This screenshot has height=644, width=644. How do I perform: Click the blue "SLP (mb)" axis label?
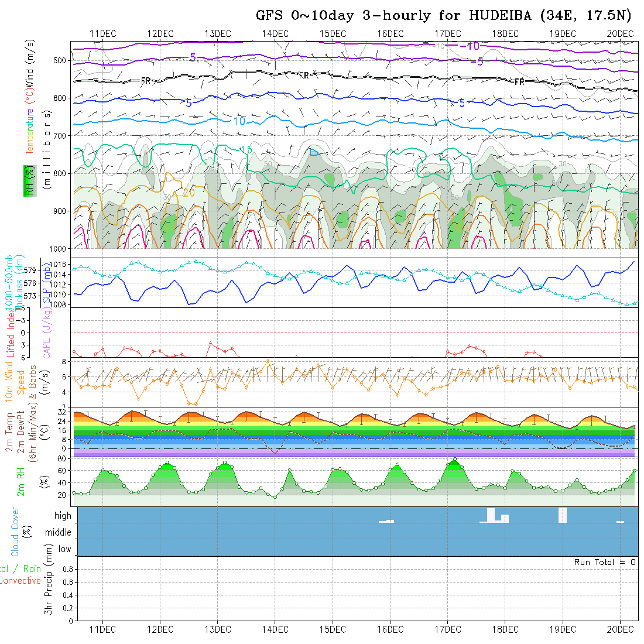point(43,282)
